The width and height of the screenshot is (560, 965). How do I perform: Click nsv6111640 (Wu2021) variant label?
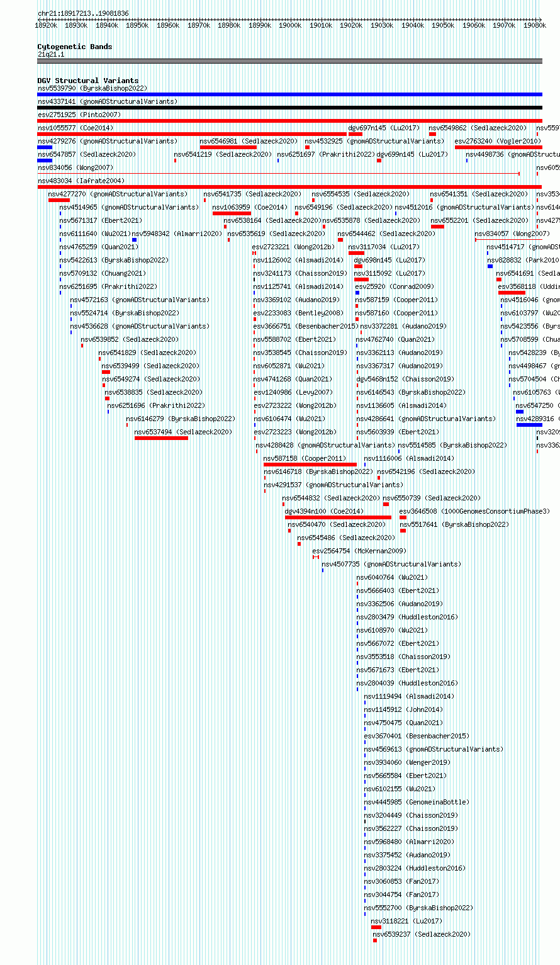[95, 234]
